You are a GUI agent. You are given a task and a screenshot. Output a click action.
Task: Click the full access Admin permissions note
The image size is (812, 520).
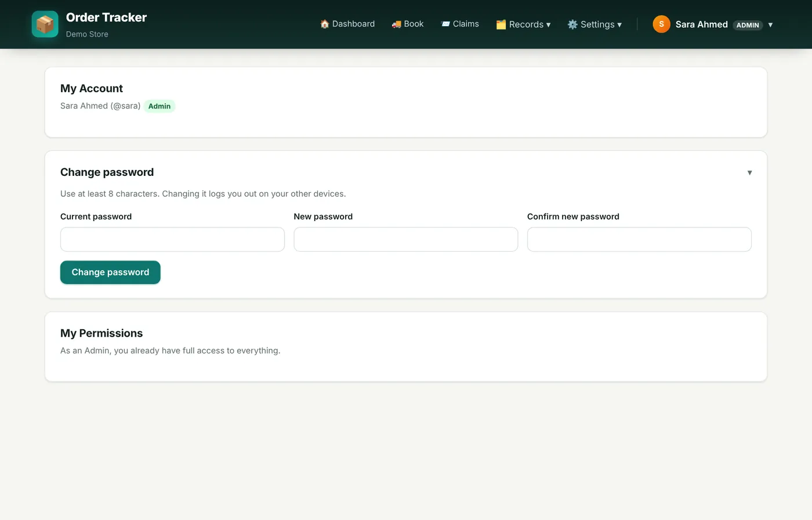[171, 351]
